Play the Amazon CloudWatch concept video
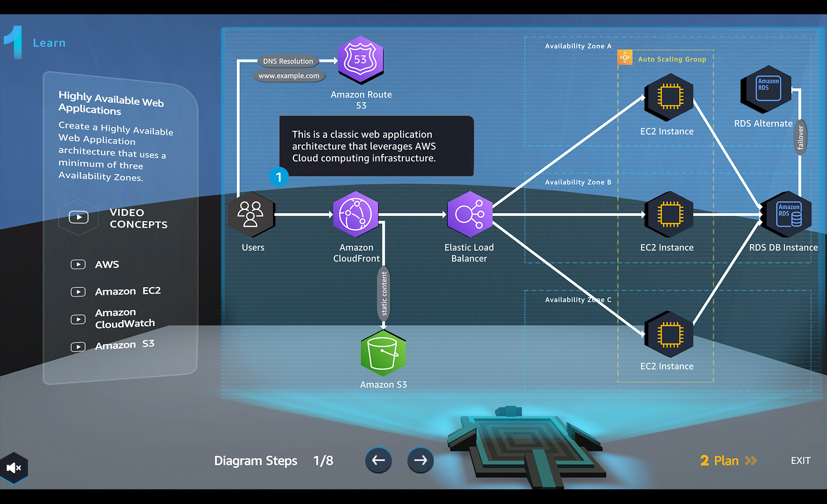This screenshot has width=827, height=504. pyautogui.click(x=78, y=319)
